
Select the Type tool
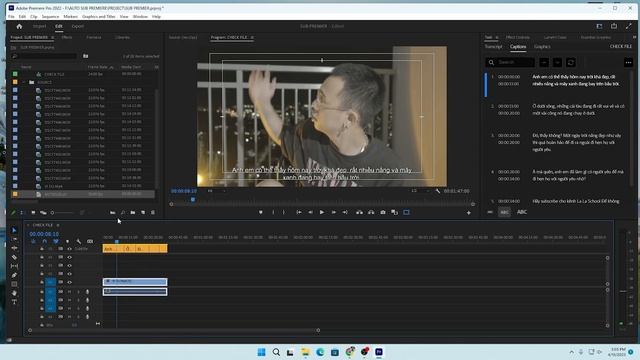(14, 302)
